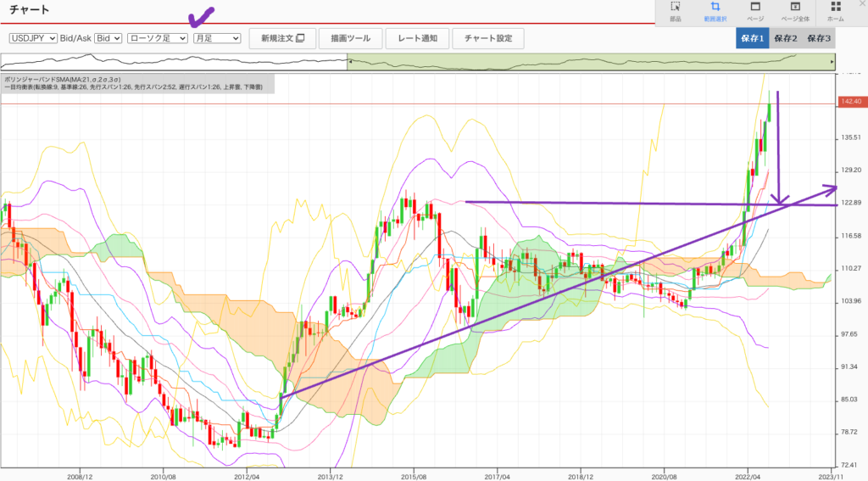Click the 110.27 price axis label

pyautogui.click(x=851, y=268)
